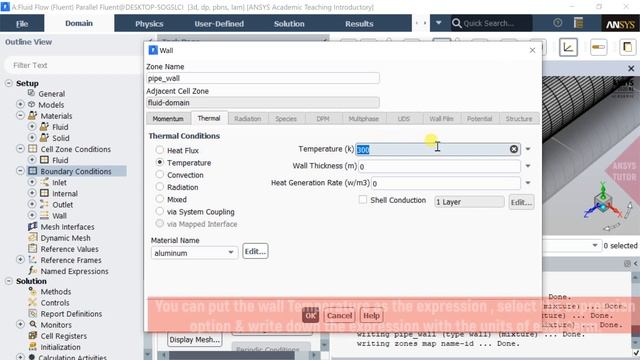640x360 pixels.
Task: Click the Reference Values icon
Action: (32, 249)
